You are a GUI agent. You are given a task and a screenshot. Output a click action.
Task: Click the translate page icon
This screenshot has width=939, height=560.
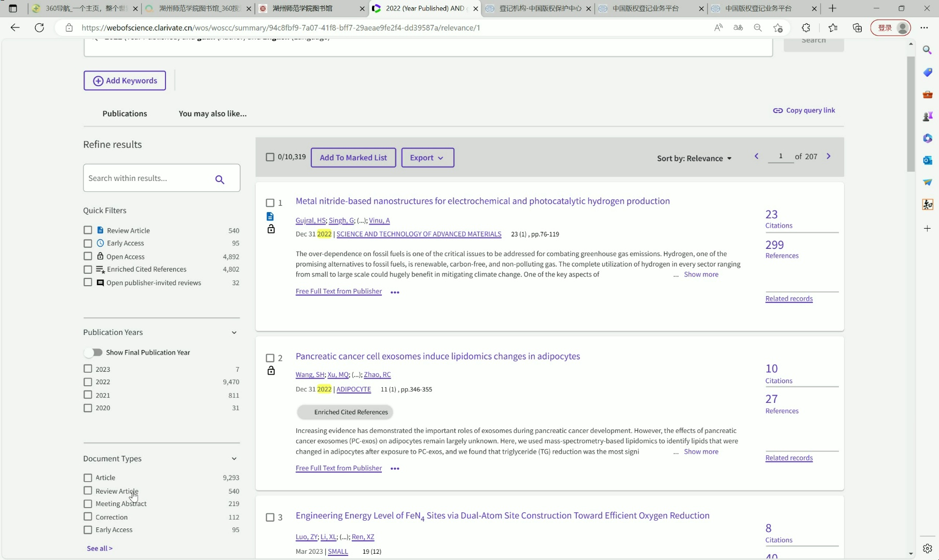pos(738,27)
